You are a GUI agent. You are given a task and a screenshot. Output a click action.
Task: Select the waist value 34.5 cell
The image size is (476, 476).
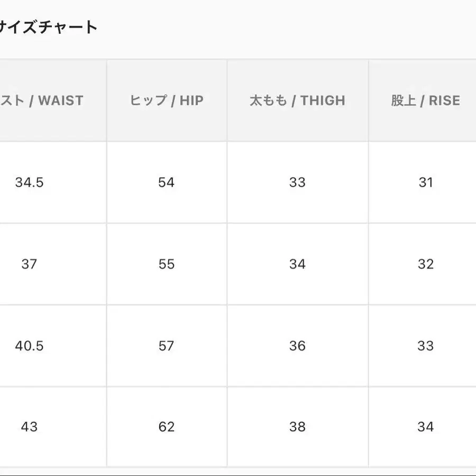click(x=30, y=182)
